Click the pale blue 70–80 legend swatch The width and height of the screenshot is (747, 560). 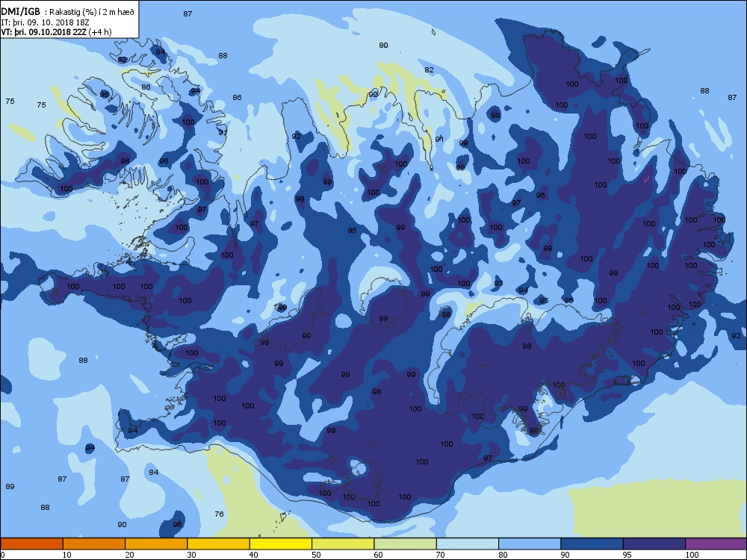click(468, 544)
